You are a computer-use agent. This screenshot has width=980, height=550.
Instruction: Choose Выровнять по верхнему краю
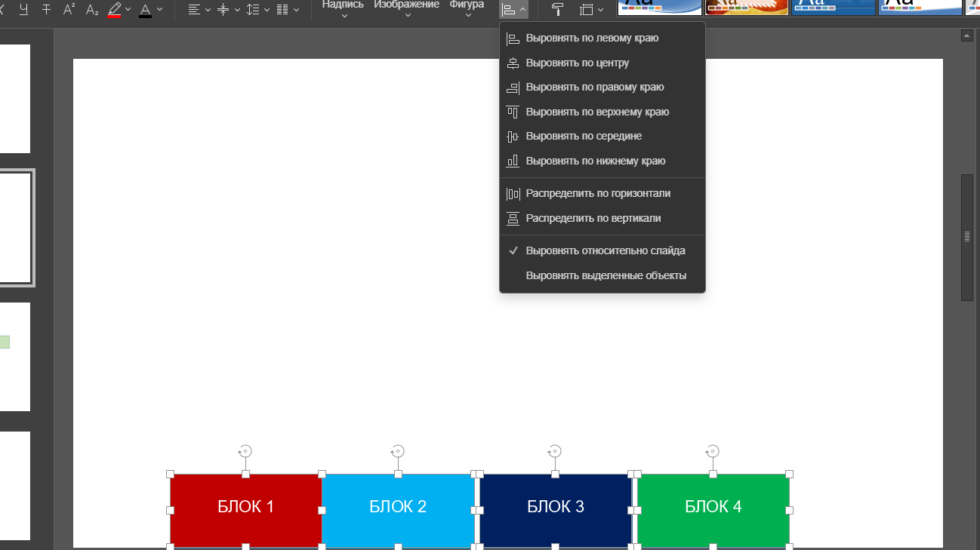pyautogui.click(x=602, y=112)
